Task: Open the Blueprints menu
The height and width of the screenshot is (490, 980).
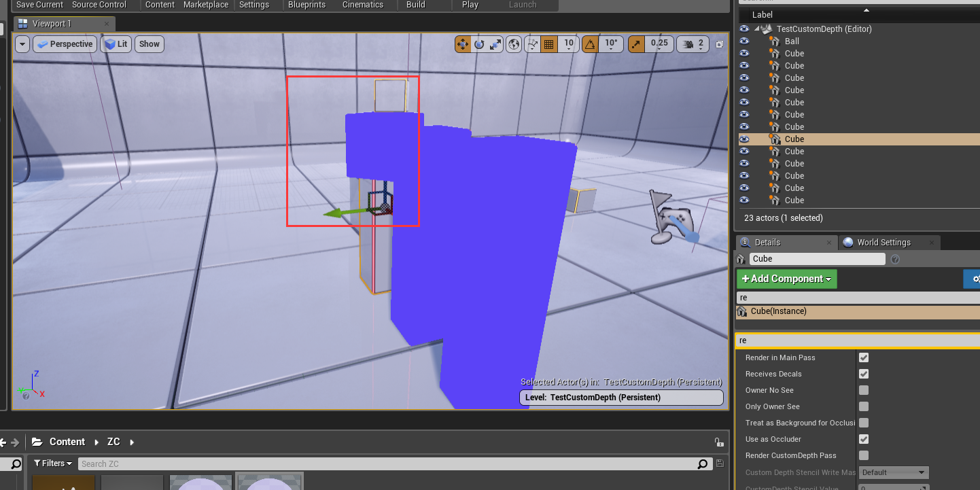Action: (307, 5)
